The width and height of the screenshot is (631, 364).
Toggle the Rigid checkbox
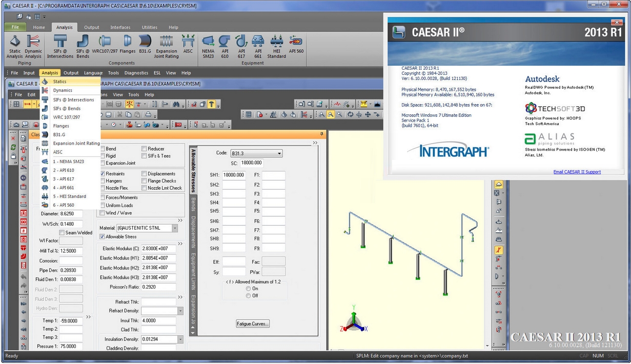(x=103, y=156)
